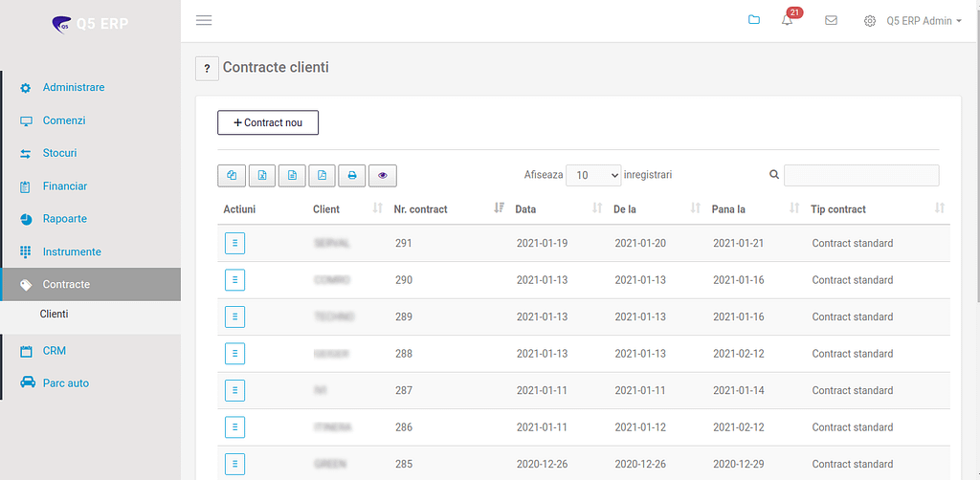Toggle column visibility eye button

tap(383, 176)
